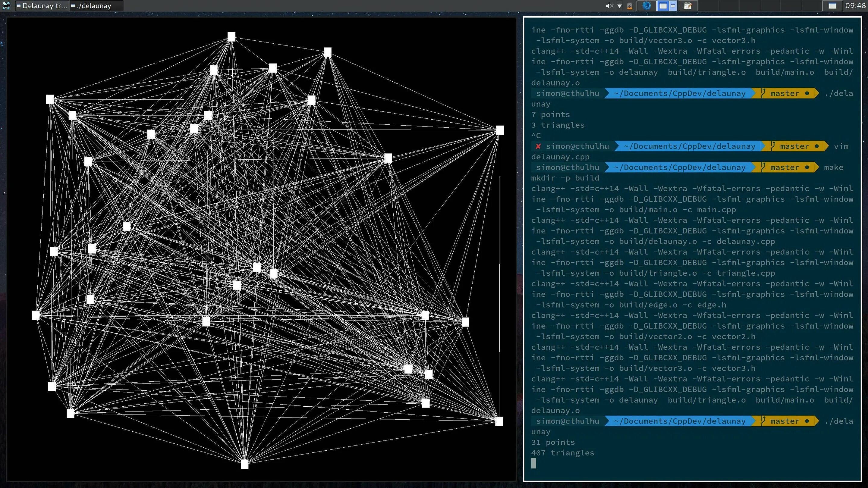This screenshot has width=868, height=488.
Task: Click the far-right upper white point in graph
Action: tap(500, 130)
